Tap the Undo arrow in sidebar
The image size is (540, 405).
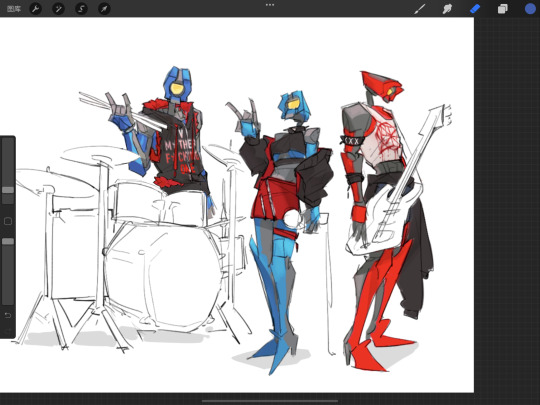(8, 315)
